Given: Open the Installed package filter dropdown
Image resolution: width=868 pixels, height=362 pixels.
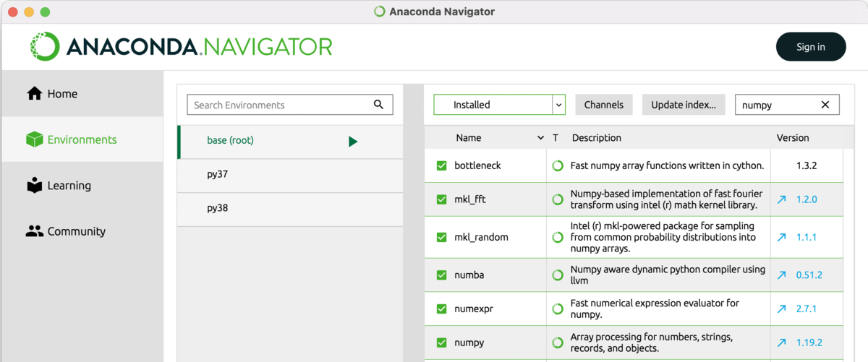Looking at the screenshot, I should (499, 105).
